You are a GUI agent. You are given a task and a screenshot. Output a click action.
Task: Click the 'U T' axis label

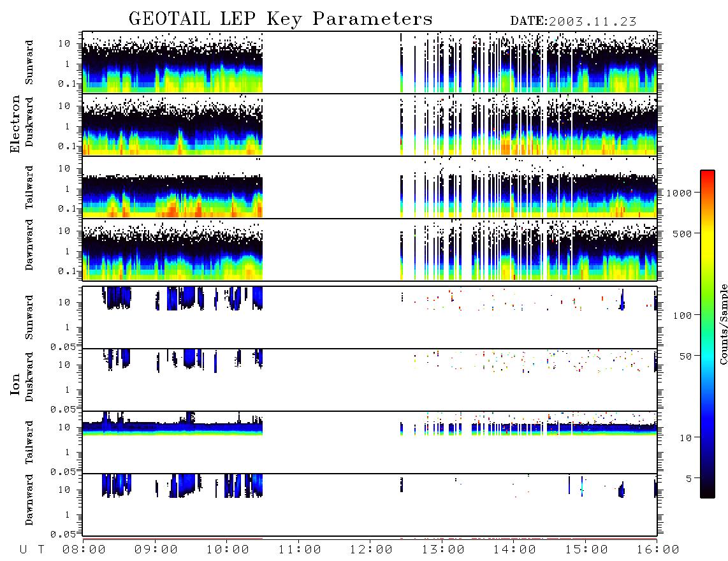(32, 550)
